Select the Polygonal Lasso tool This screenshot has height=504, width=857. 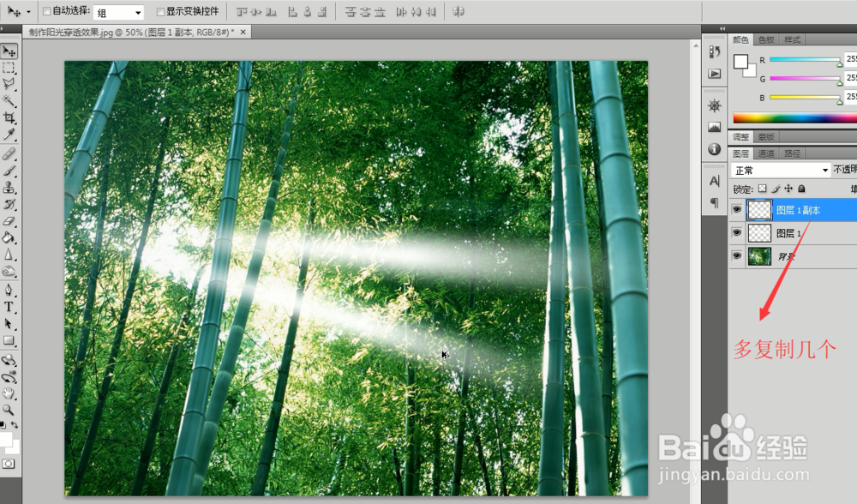tap(9, 84)
